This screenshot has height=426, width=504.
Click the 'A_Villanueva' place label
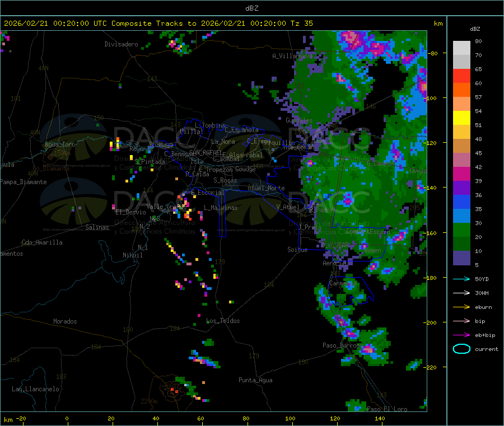pos(292,56)
